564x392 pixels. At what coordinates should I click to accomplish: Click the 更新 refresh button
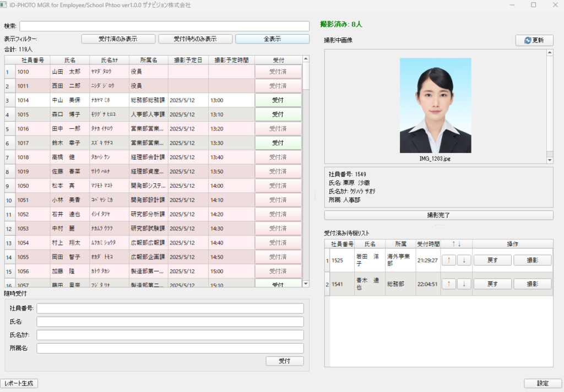534,40
